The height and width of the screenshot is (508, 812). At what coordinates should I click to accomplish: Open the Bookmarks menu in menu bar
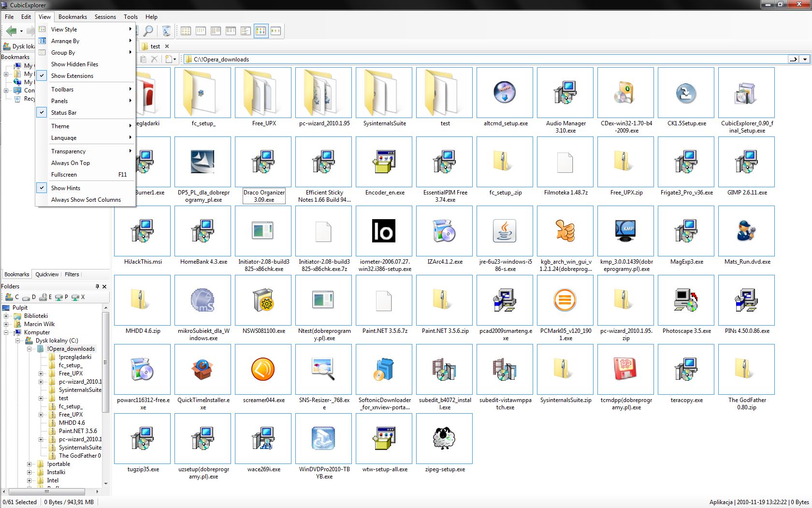pyautogui.click(x=72, y=16)
